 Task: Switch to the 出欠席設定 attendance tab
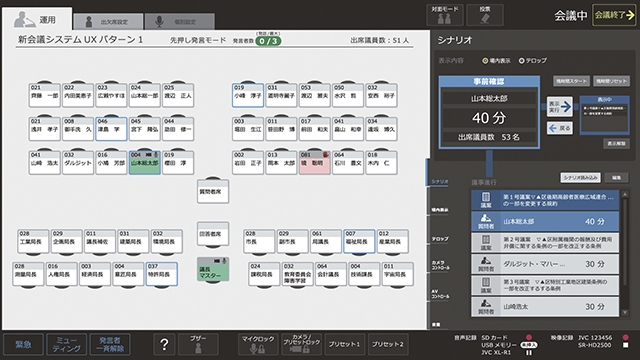[x=109, y=22]
